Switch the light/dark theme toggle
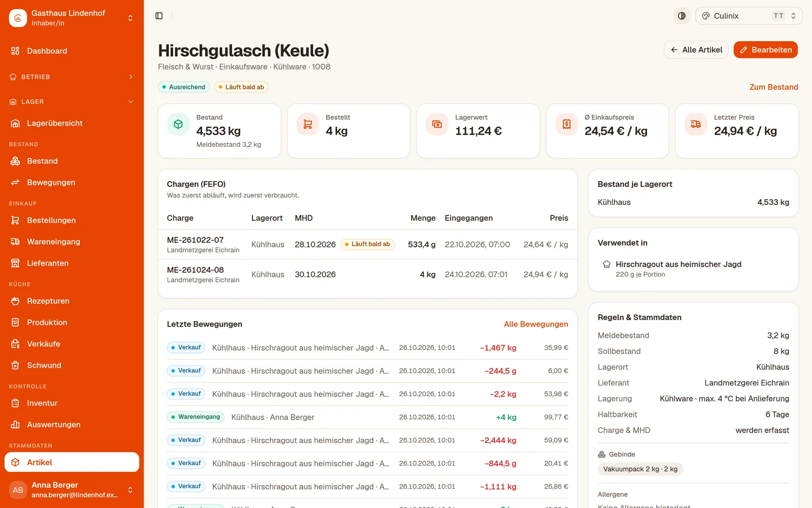This screenshot has width=812, height=508. tap(682, 16)
